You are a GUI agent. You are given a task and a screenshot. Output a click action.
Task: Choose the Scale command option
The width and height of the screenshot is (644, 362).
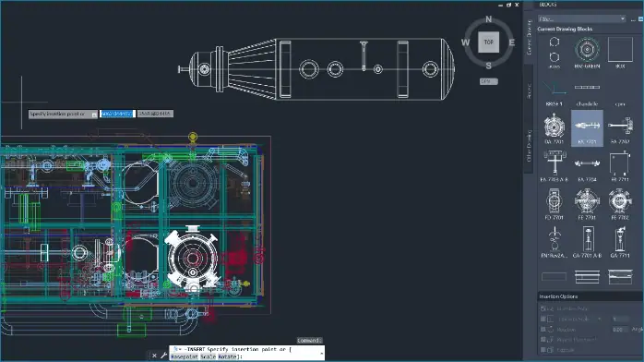pyautogui.click(x=208, y=356)
